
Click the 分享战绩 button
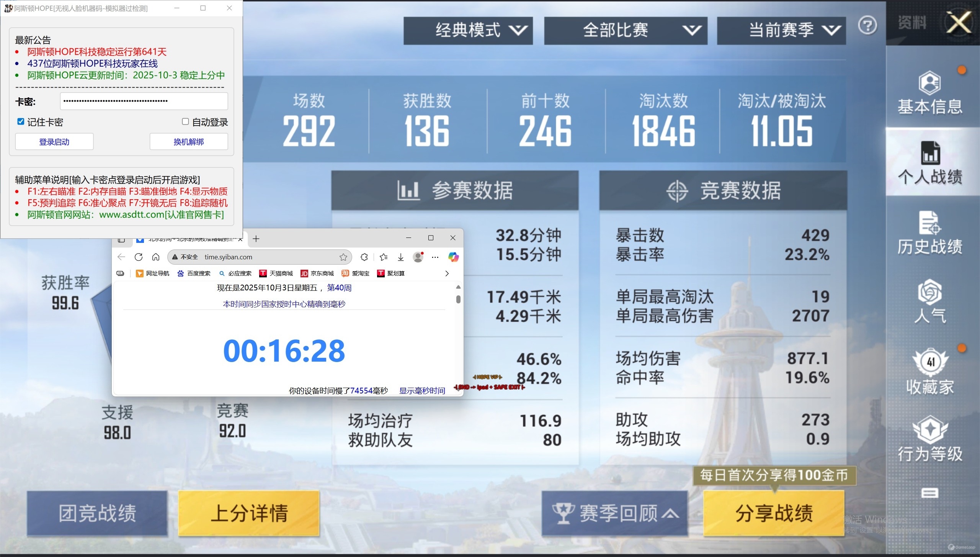[774, 513]
